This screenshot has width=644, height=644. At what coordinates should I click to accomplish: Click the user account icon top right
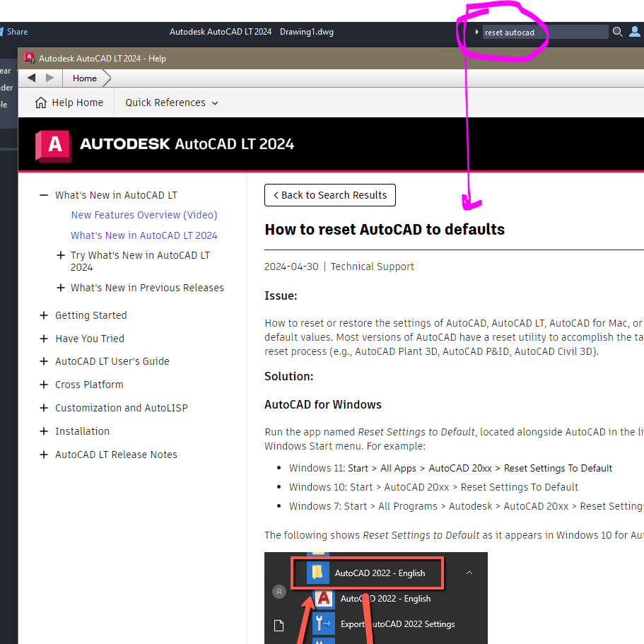point(635,32)
